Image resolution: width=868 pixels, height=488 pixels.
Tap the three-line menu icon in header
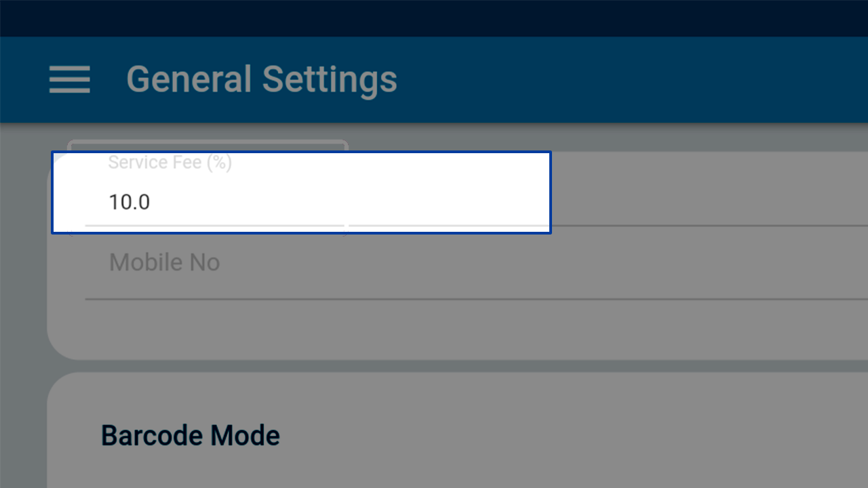tap(70, 79)
